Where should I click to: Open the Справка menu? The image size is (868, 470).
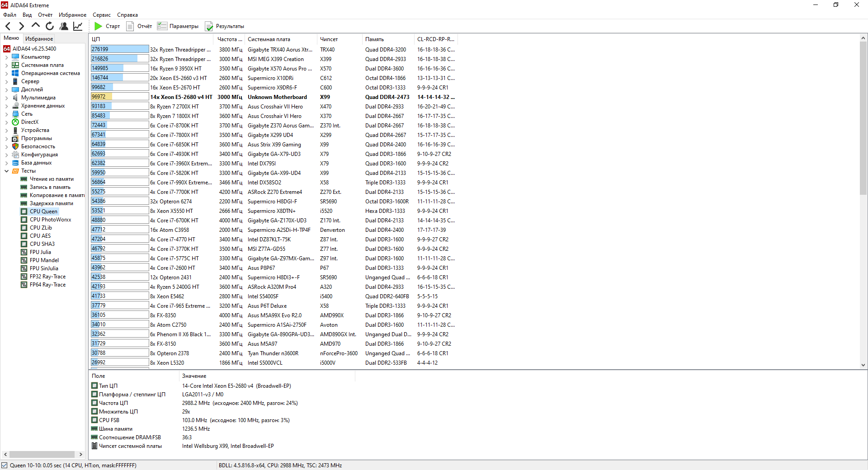click(127, 15)
